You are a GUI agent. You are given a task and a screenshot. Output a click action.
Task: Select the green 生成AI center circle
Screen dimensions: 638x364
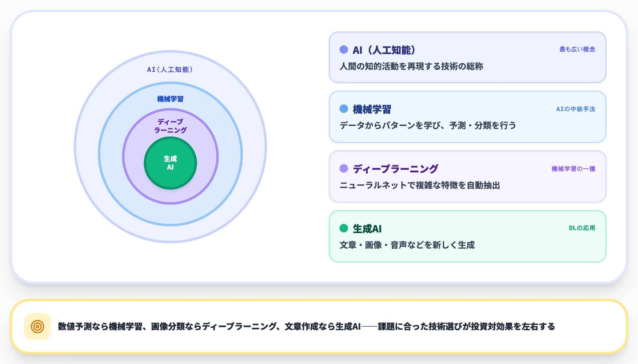pyautogui.click(x=170, y=163)
